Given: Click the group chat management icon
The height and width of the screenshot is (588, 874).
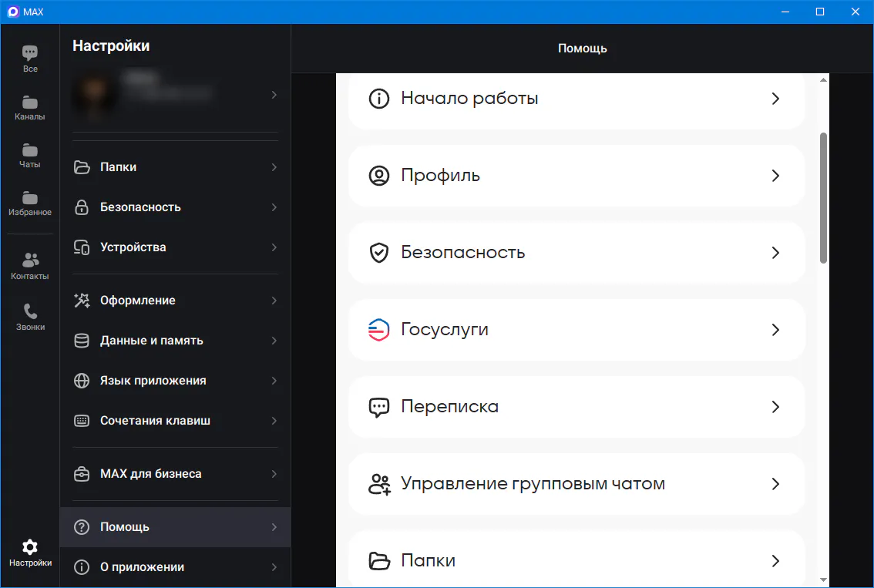Looking at the screenshot, I should (380, 484).
